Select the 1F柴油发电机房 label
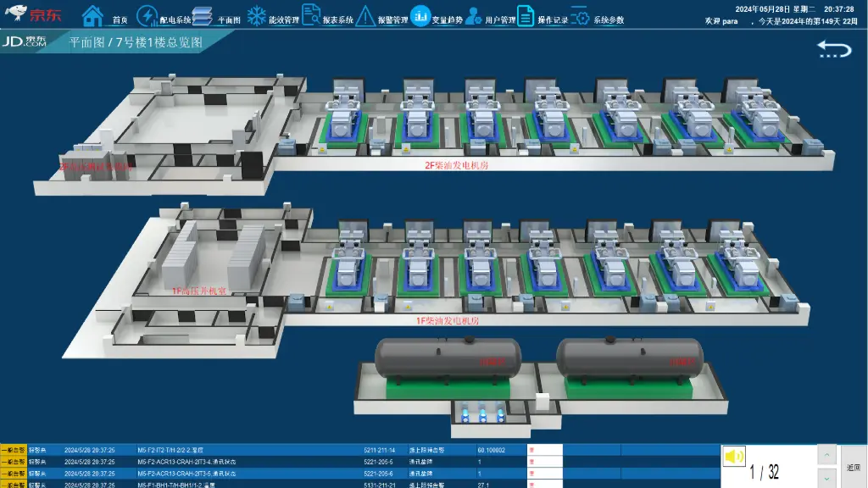868x488 pixels. coord(447,321)
